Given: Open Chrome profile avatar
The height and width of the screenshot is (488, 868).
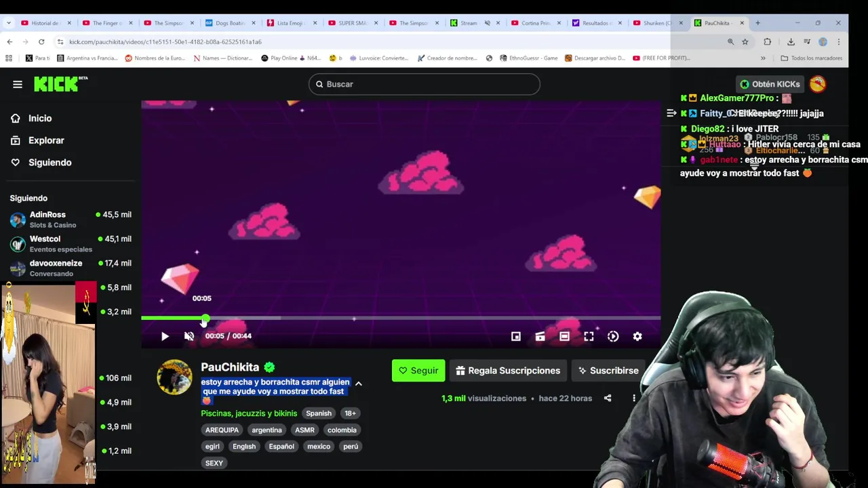Looking at the screenshot, I should click(823, 42).
